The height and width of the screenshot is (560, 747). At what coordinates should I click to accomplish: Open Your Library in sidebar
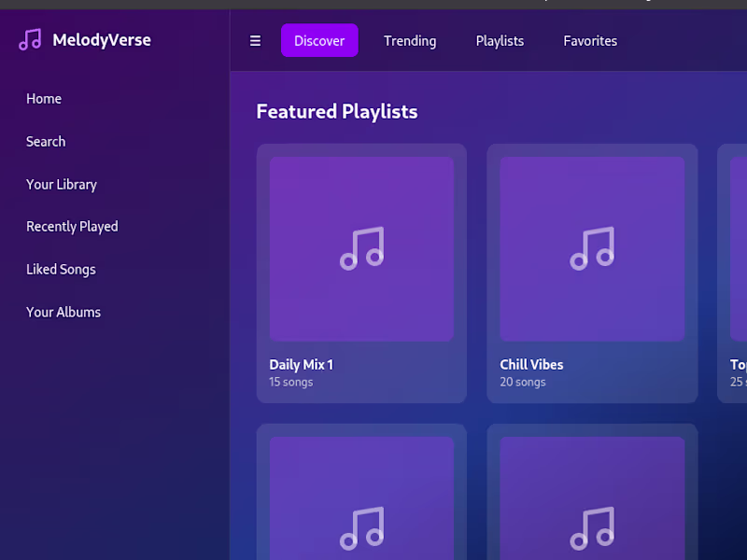tap(62, 184)
